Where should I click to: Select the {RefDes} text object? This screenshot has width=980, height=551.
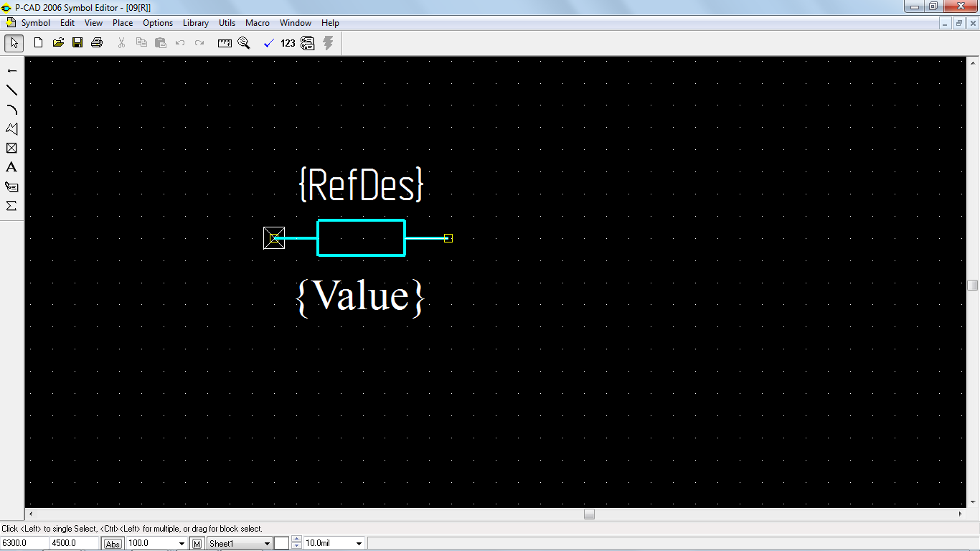tap(361, 185)
